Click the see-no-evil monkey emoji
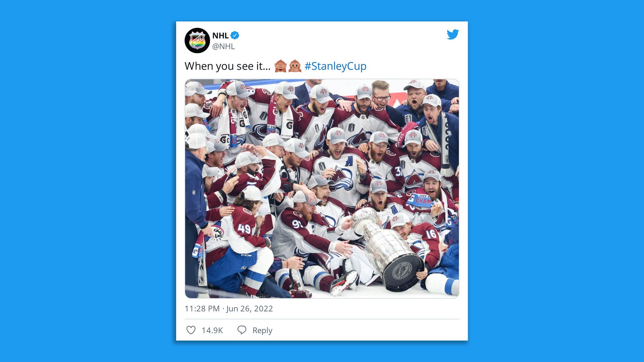This screenshot has height=362, width=644. pos(280,66)
